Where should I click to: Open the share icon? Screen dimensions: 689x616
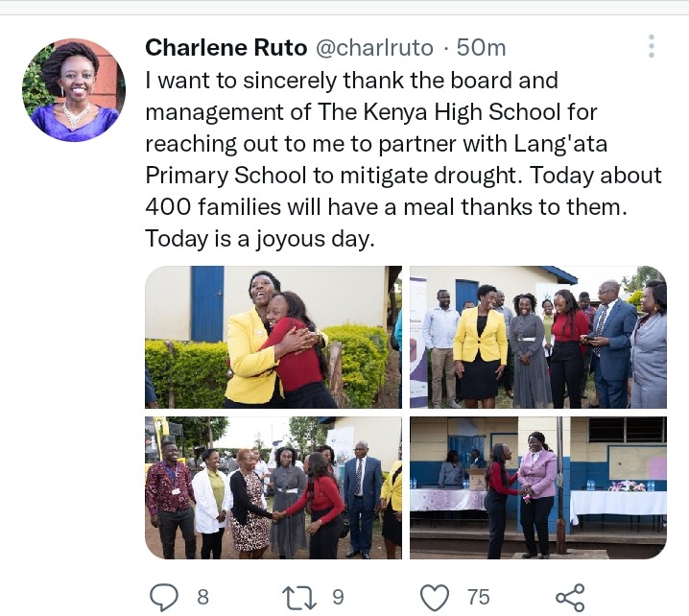[x=570, y=598]
